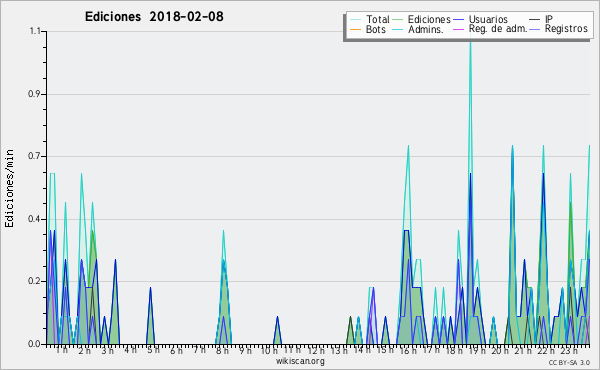Click the 14 h axis label
Image resolution: width=600 pixels, height=370 pixels.
tap(362, 350)
